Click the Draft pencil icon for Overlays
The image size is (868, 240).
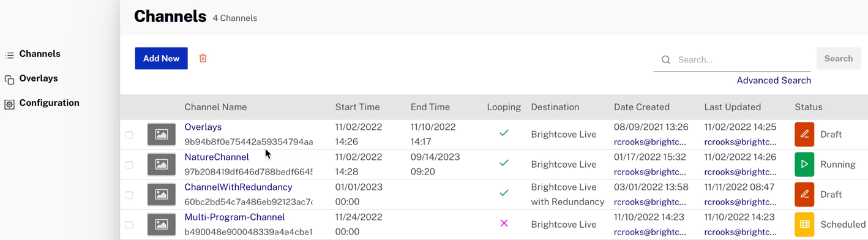point(804,134)
